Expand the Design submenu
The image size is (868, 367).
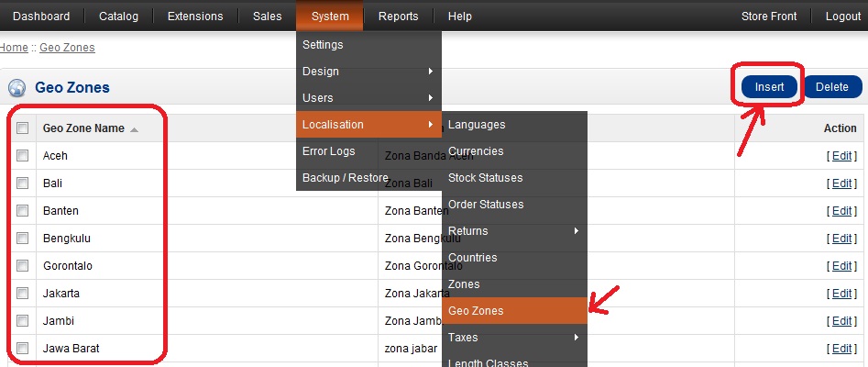(368, 72)
